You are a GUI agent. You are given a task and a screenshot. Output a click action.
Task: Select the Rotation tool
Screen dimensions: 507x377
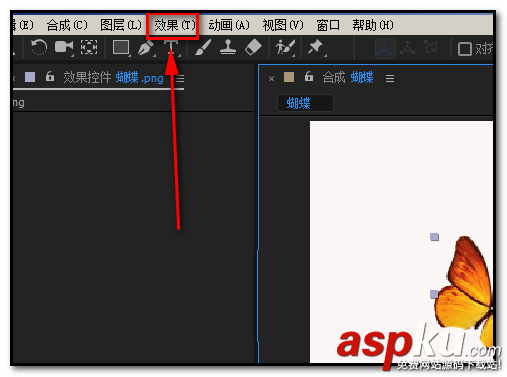click(39, 47)
